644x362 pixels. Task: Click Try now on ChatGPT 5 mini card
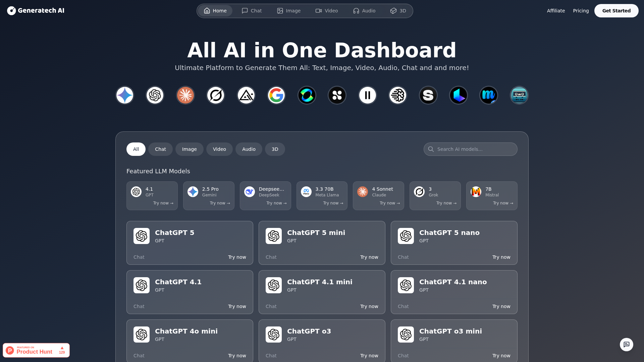point(369,257)
